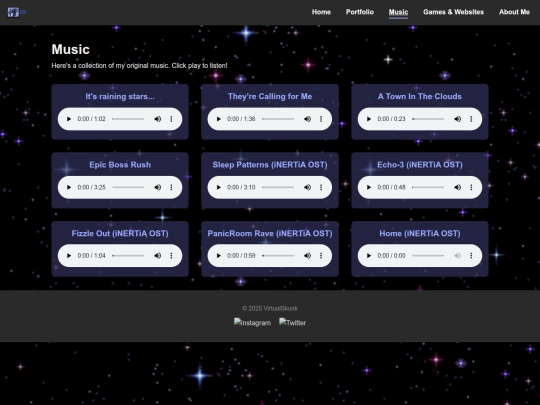Play "Echo-3 (iNERTiA OST)" track
The image size is (540, 405).
click(x=369, y=187)
